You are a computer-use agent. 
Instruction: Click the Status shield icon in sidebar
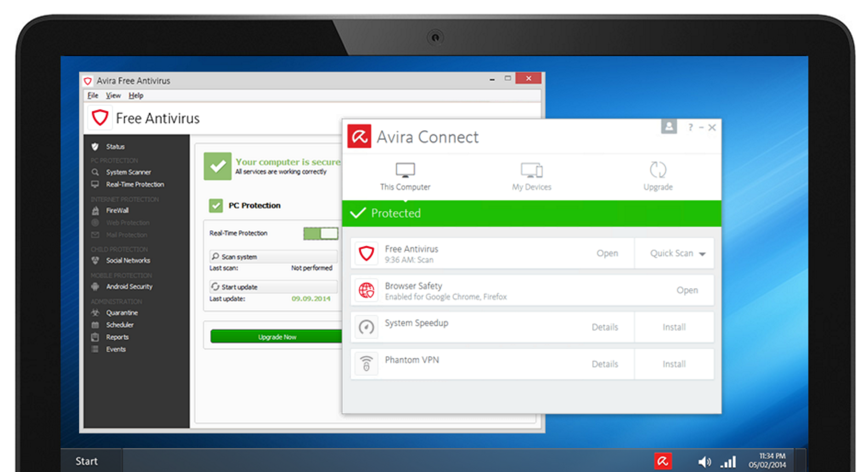[95, 146]
